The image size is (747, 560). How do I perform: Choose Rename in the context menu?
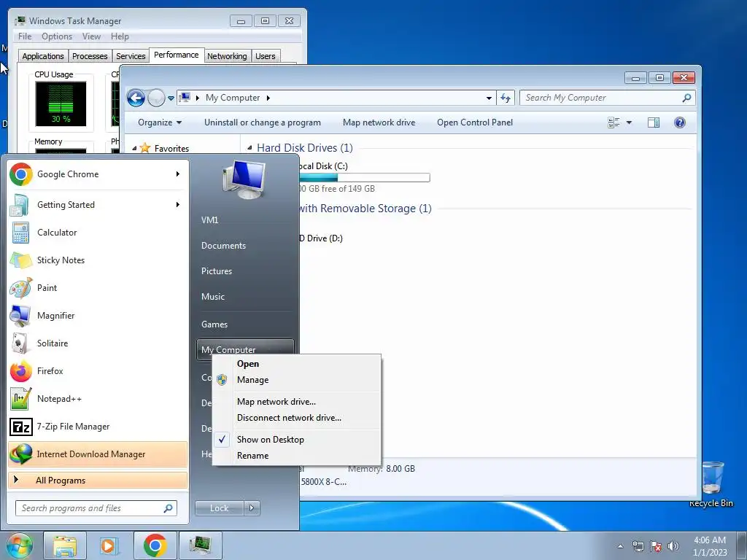(x=296, y=456)
